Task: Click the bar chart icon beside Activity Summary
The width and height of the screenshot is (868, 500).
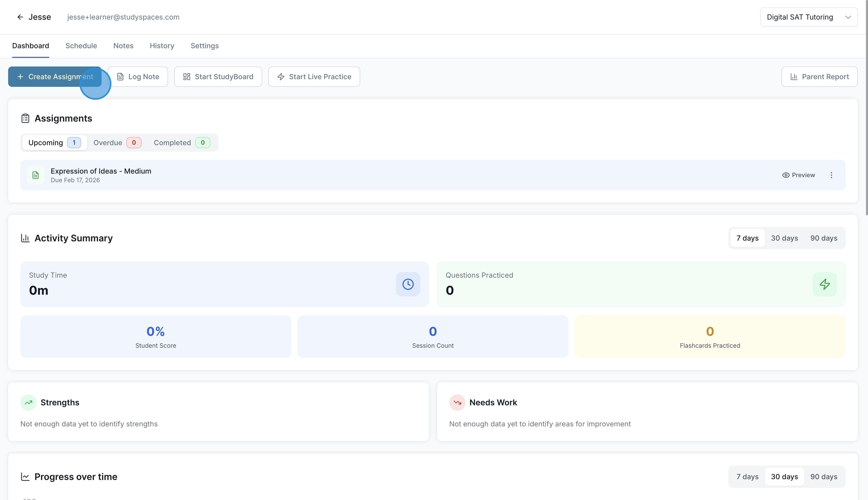Action: [x=25, y=238]
